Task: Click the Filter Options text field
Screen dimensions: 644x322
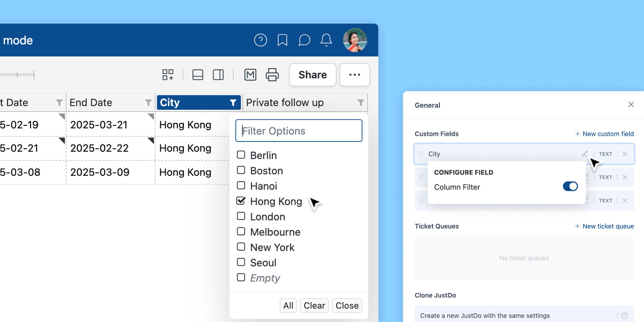Action: [299, 131]
